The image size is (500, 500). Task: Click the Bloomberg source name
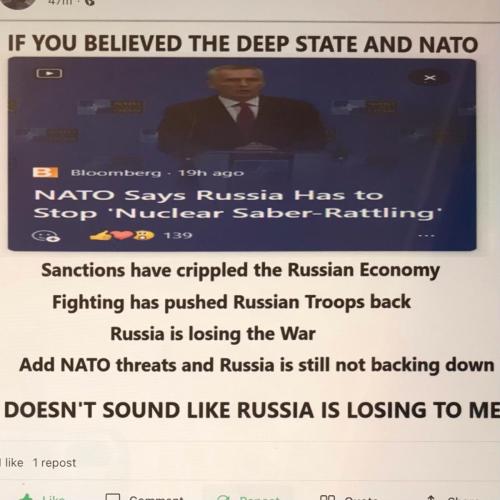(x=116, y=173)
